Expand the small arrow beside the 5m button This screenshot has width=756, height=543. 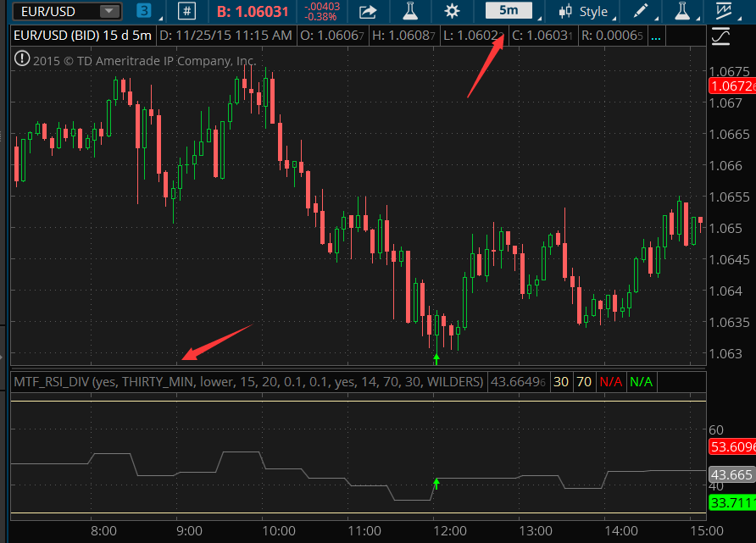pyautogui.click(x=540, y=19)
